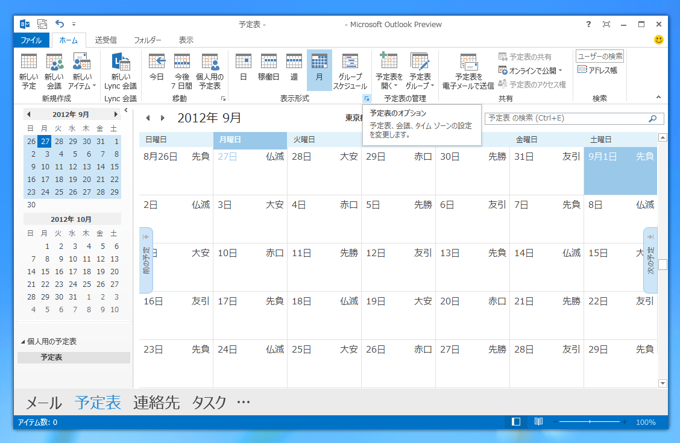Open the address book (アドレス帳)

click(x=598, y=70)
